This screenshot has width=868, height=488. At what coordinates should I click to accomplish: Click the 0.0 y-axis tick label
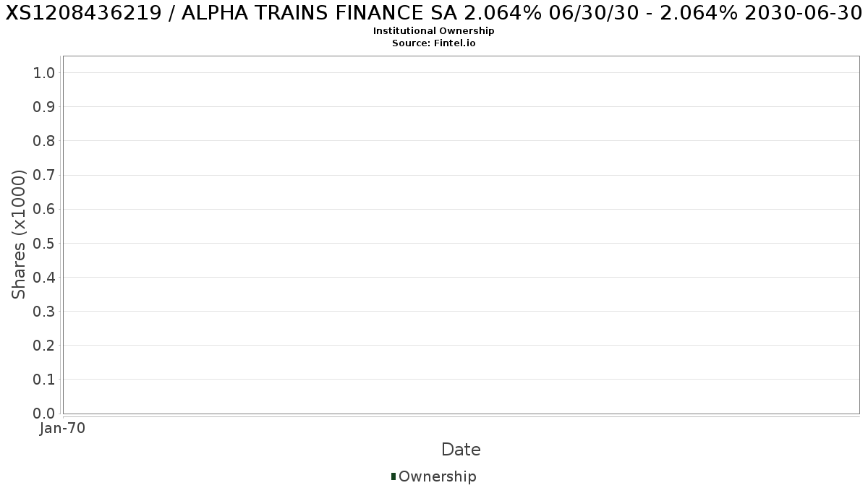click(x=44, y=414)
